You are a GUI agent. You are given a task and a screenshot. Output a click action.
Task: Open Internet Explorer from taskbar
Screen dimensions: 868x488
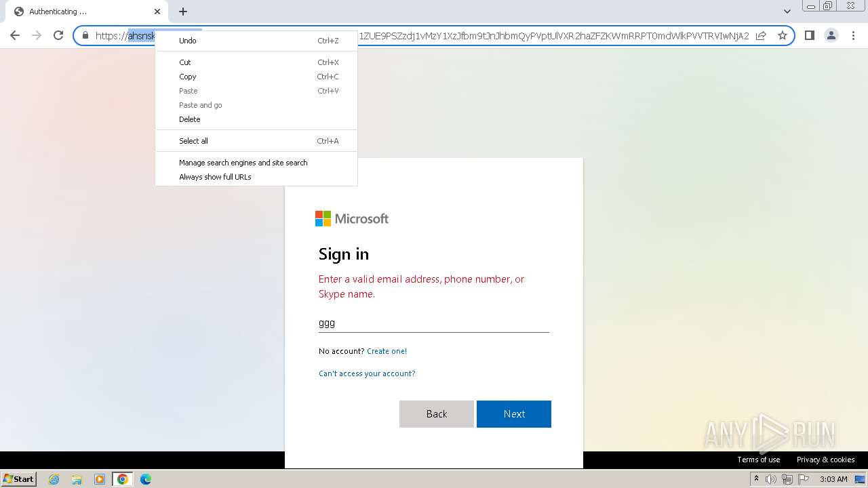[x=54, y=479]
